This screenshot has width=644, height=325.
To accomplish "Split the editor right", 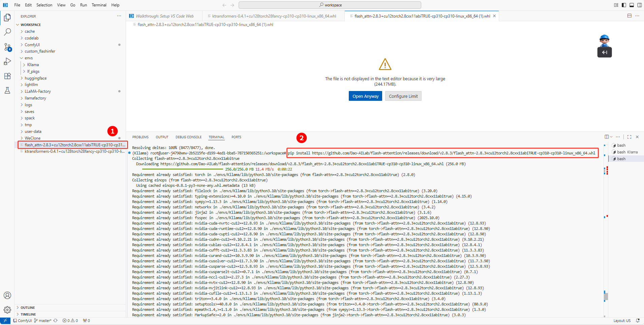I will (629, 16).
